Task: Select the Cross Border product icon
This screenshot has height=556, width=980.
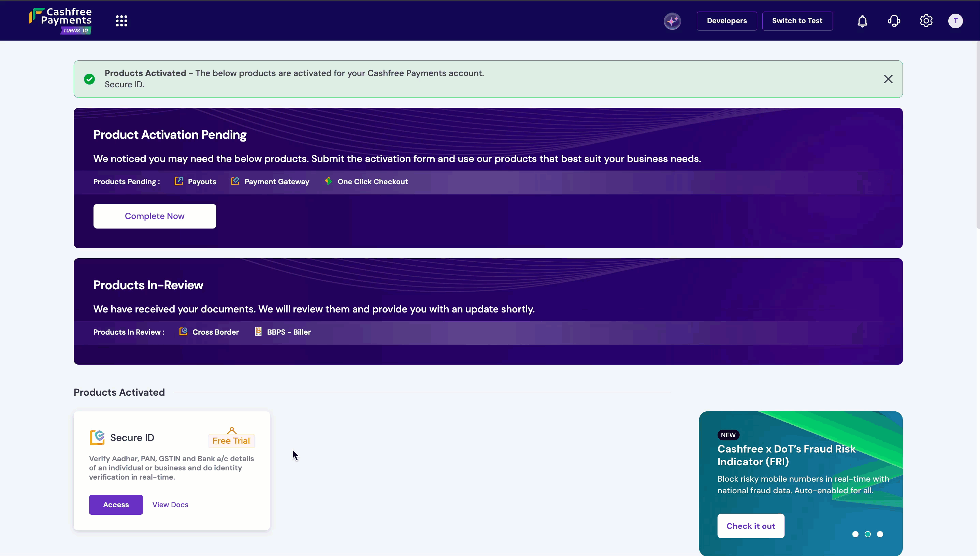Action: pyautogui.click(x=183, y=332)
